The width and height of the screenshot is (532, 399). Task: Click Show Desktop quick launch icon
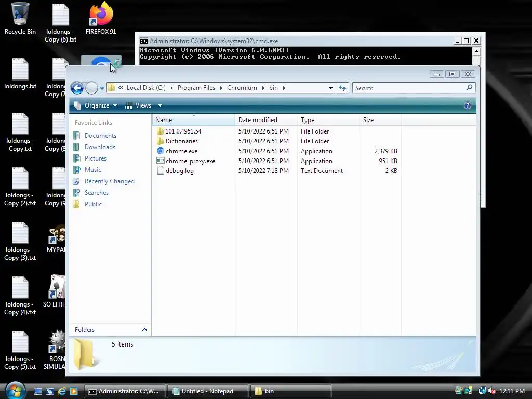pos(37,391)
